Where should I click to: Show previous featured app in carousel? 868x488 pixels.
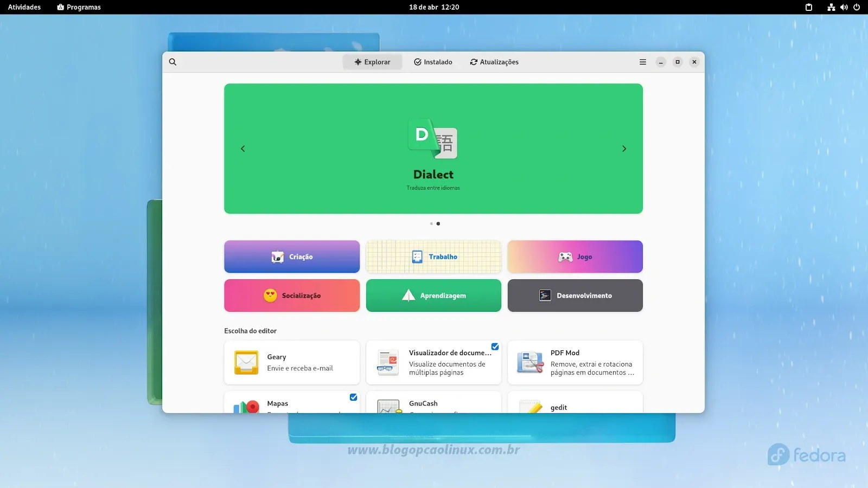[x=243, y=149]
